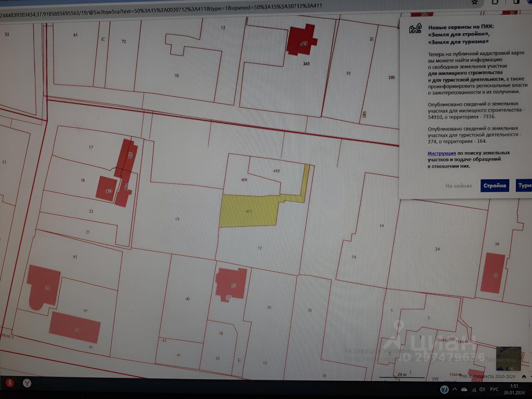
Task: Select parcel 18 on the map
Action: (83, 180)
